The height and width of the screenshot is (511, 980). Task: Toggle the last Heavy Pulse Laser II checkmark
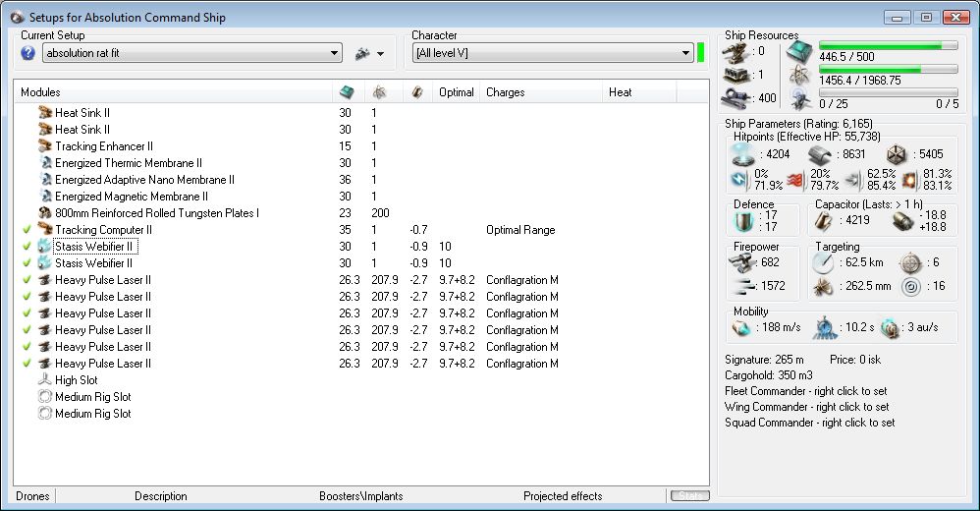point(27,363)
